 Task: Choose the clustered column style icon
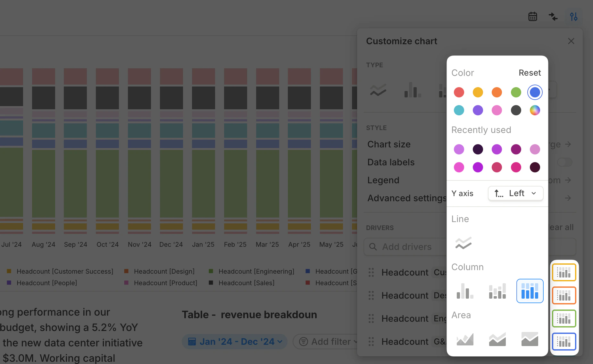[465, 291]
